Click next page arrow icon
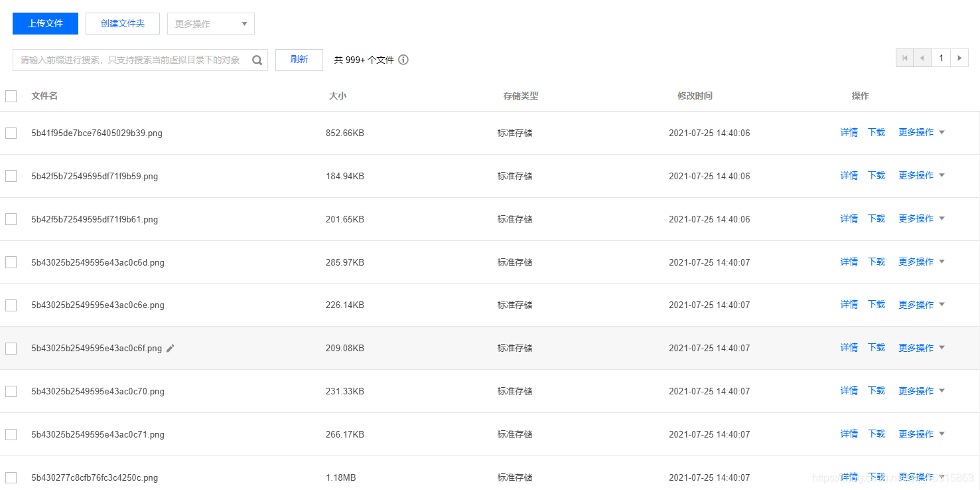 (x=959, y=58)
